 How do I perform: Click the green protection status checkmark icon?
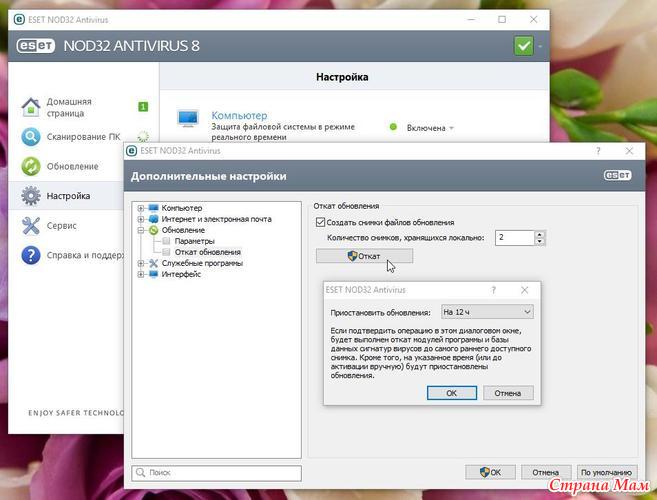(523, 46)
